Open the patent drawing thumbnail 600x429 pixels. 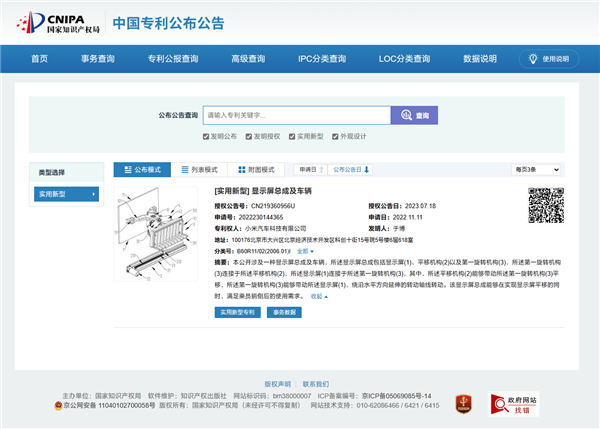156,234
